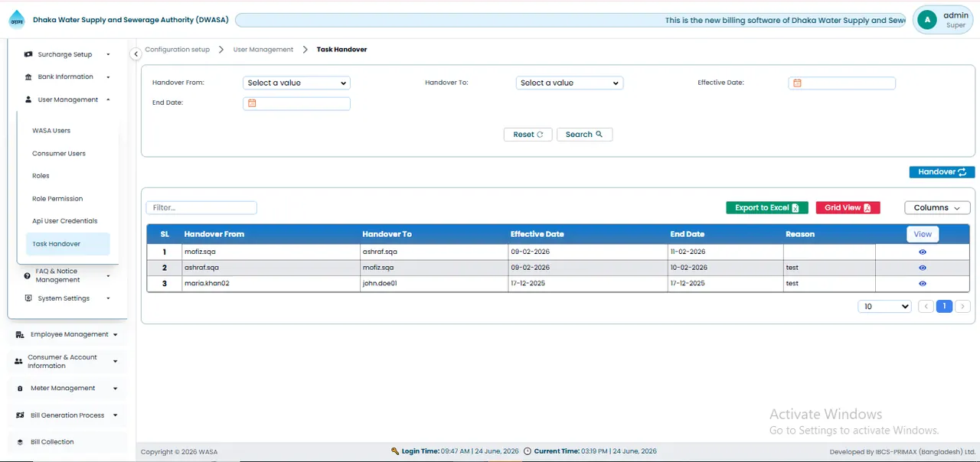This screenshot has width=980, height=462.
Task: Click the Reset button
Action: pos(528,135)
